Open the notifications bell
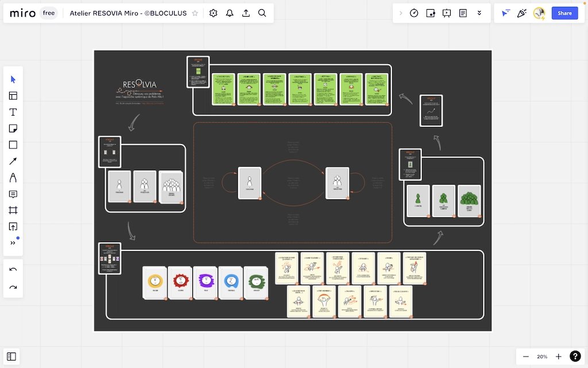This screenshot has height=368, width=588. 230,13
